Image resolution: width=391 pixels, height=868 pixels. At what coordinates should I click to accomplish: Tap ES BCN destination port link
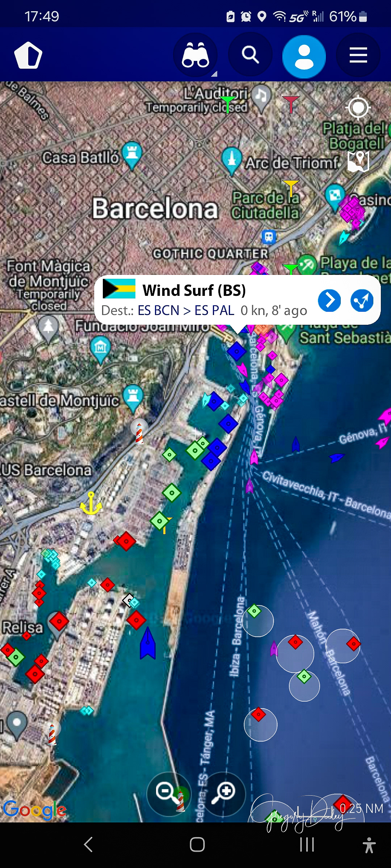coord(158,310)
